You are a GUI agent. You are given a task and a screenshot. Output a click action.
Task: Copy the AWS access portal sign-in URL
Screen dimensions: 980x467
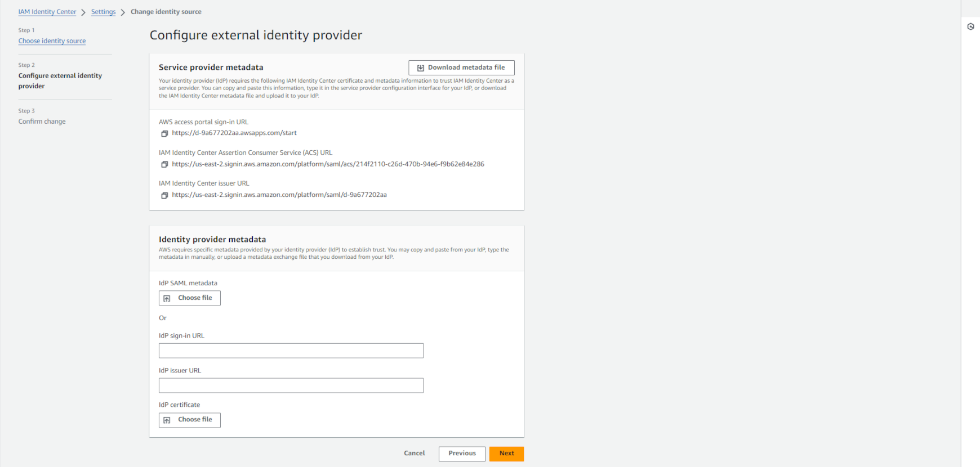pyautogui.click(x=164, y=133)
